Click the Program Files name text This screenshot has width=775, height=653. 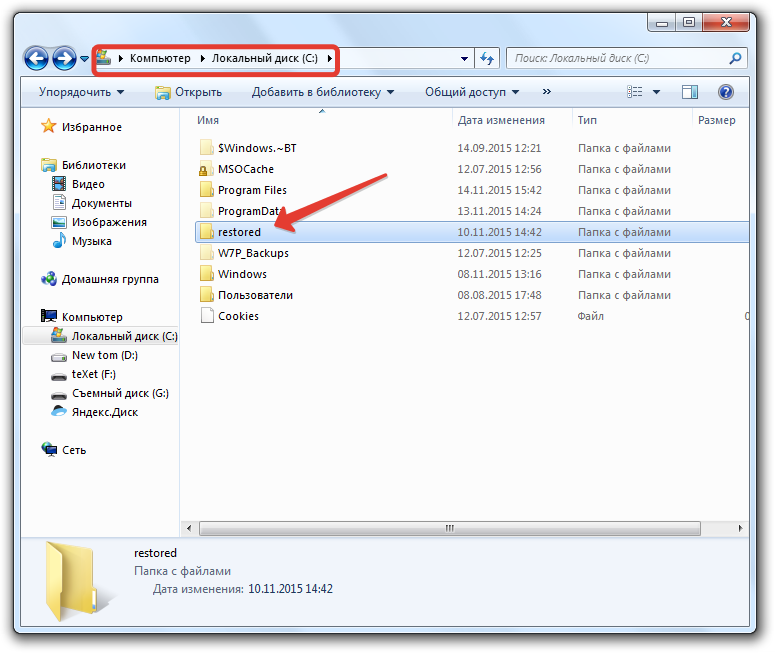point(252,190)
